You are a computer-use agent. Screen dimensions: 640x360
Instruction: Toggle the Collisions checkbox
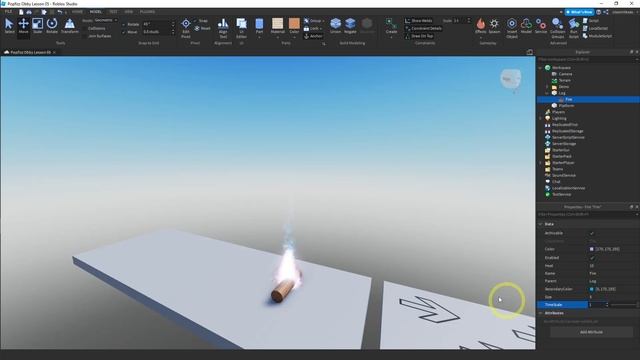click(x=84, y=29)
